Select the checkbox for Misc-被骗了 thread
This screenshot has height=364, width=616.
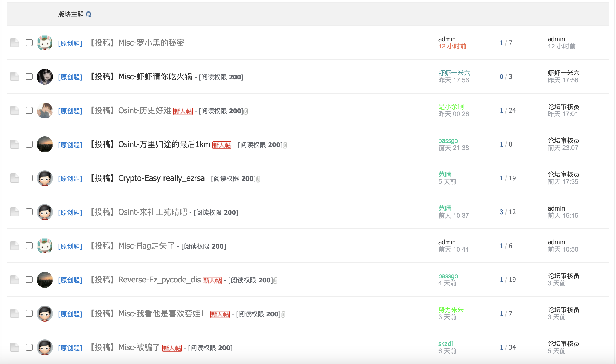point(29,347)
